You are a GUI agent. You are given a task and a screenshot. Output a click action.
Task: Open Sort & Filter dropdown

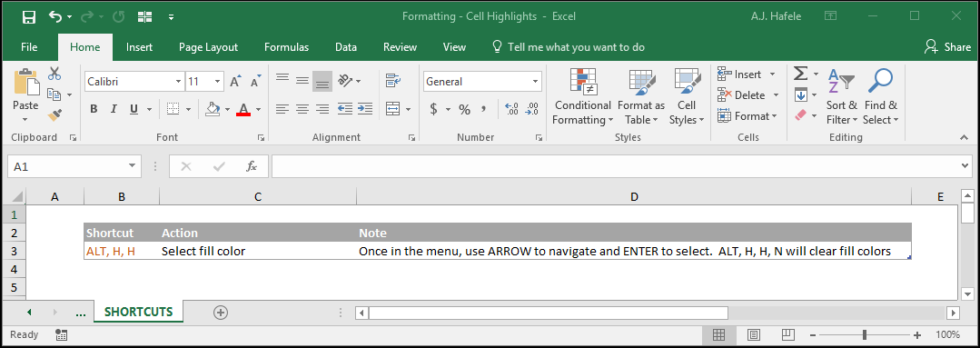tap(841, 96)
